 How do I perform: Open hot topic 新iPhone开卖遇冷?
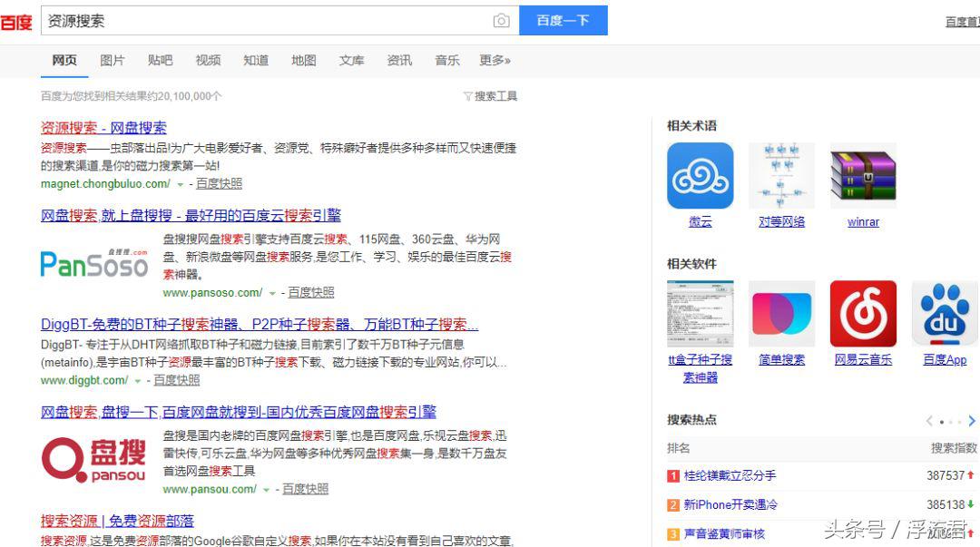(x=730, y=504)
